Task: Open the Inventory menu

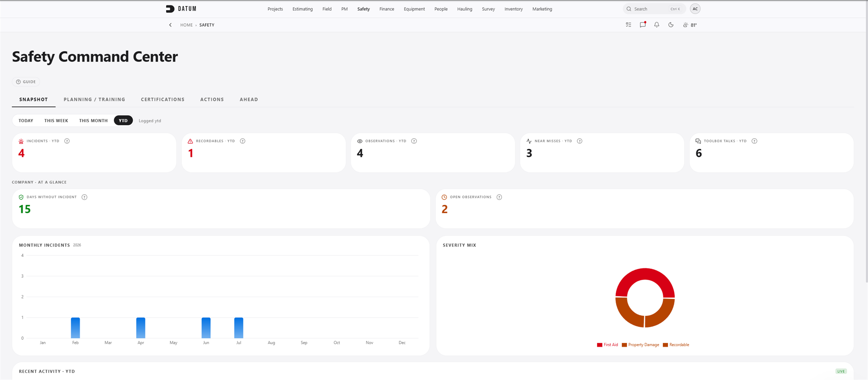Action: pos(514,9)
